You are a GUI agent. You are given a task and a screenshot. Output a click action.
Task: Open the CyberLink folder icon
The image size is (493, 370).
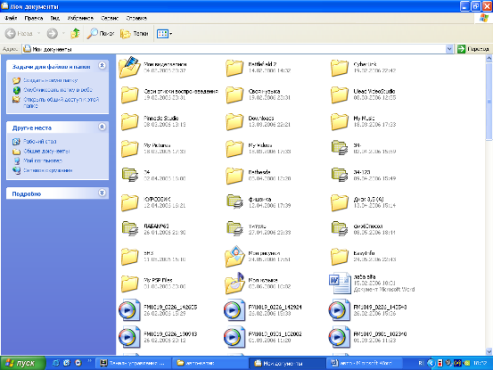[x=339, y=68]
